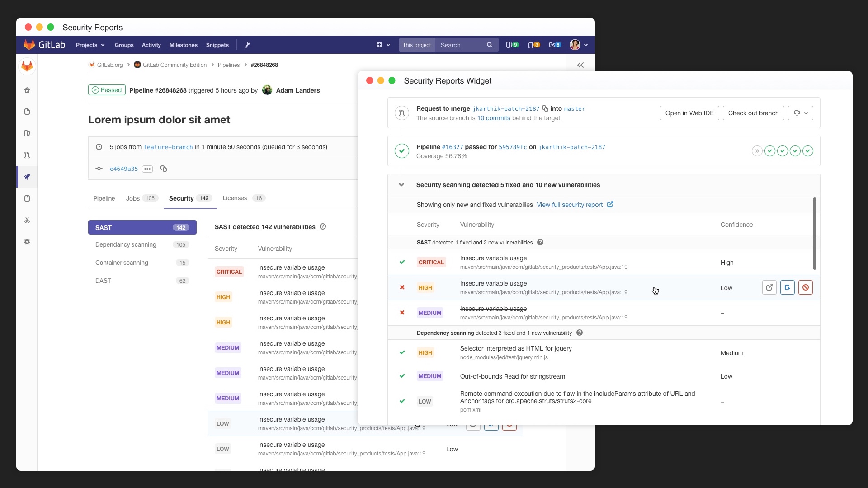Open the Milestones menu item
The width and height of the screenshot is (868, 488).
click(x=184, y=45)
